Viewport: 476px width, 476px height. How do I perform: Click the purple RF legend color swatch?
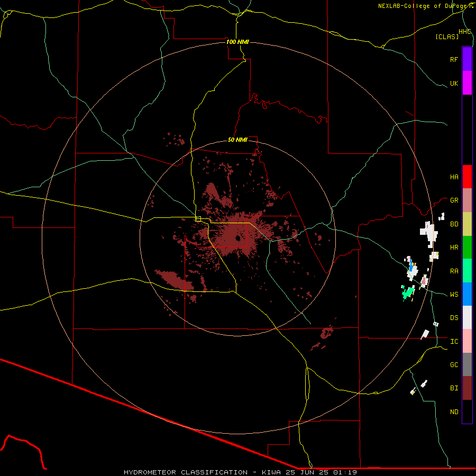point(467,59)
